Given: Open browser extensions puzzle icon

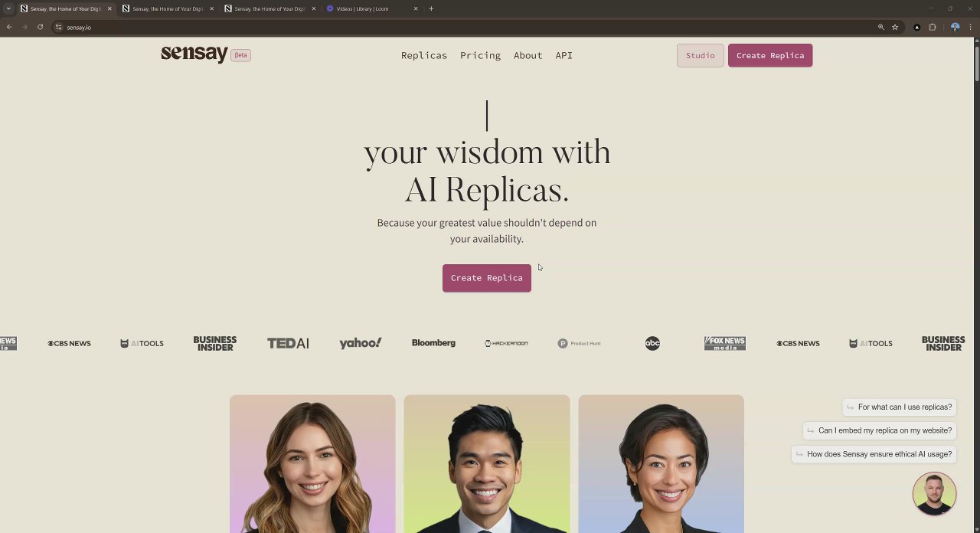Looking at the screenshot, I should pyautogui.click(x=933, y=27).
